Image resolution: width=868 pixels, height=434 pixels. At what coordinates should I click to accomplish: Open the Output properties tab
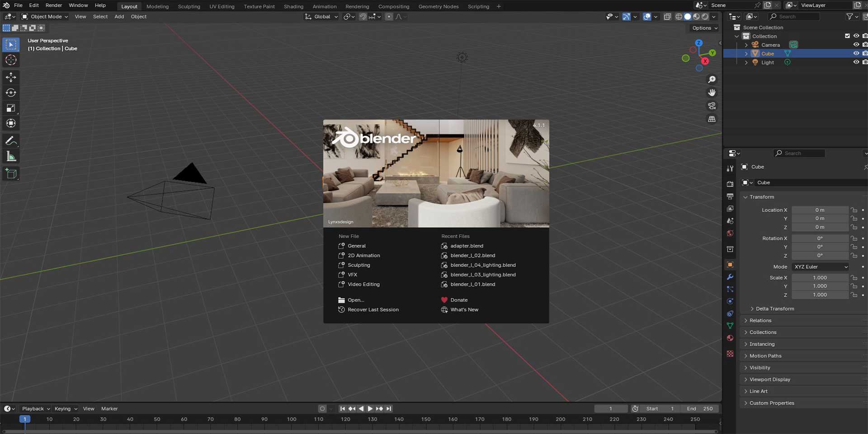[730, 196]
